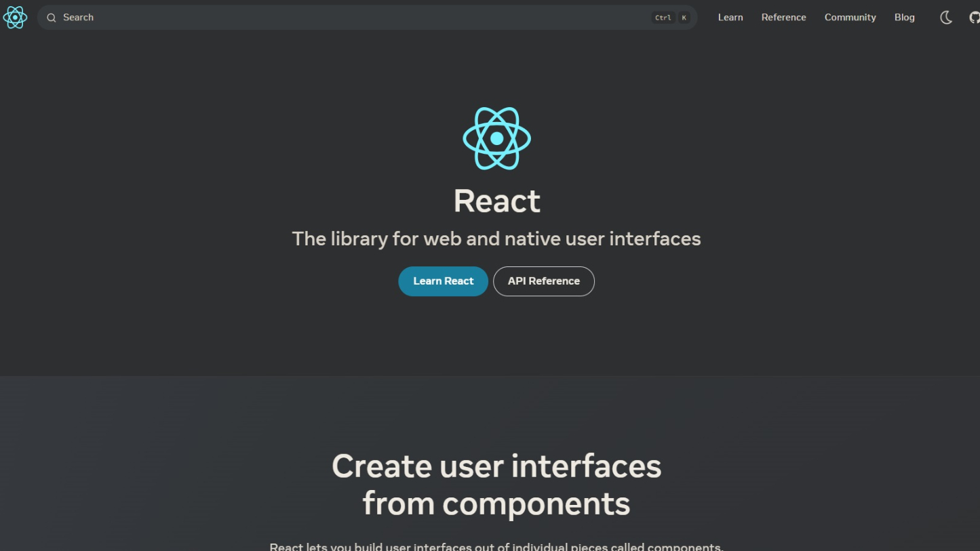Click the "React" main heading text

click(x=497, y=201)
